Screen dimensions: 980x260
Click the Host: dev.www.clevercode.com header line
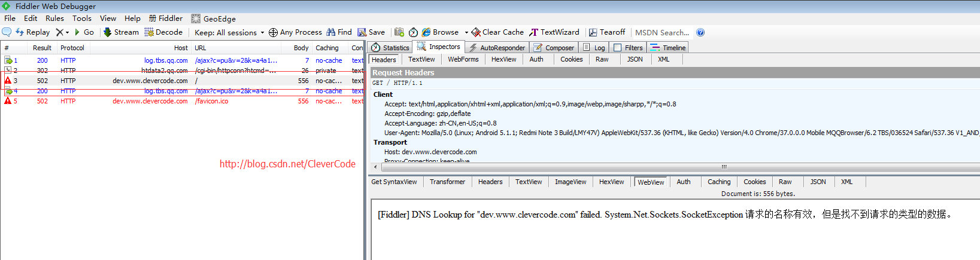click(430, 152)
